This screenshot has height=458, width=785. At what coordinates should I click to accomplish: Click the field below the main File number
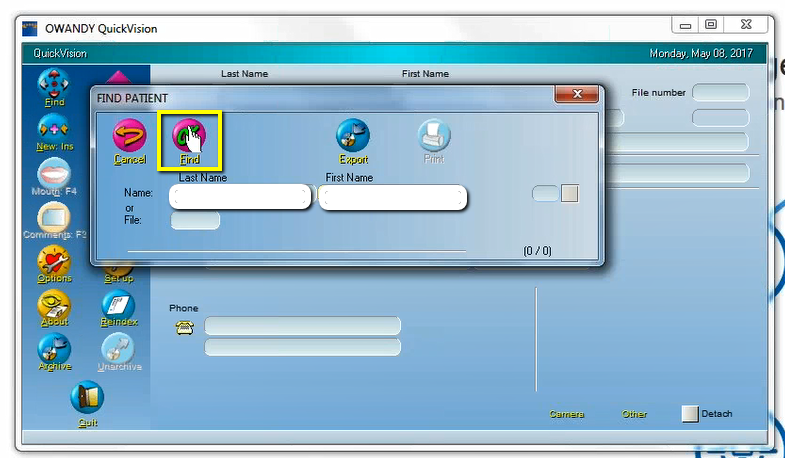point(720,118)
